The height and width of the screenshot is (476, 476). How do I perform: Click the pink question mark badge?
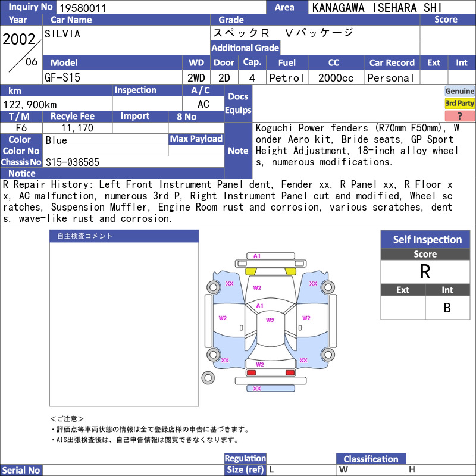(x=459, y=115)
